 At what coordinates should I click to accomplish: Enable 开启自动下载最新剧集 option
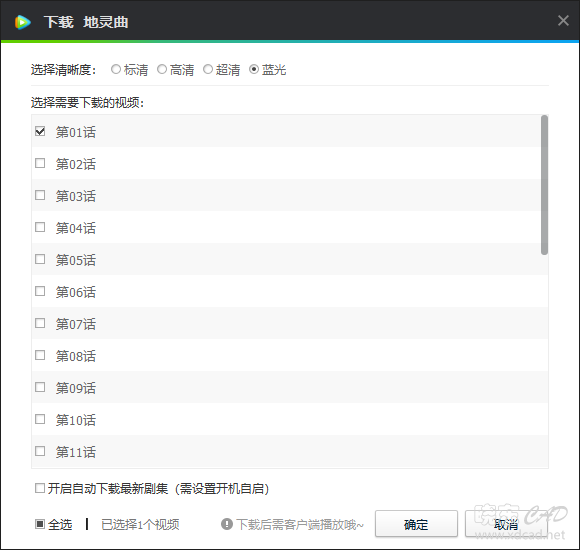tap(40, 488)
